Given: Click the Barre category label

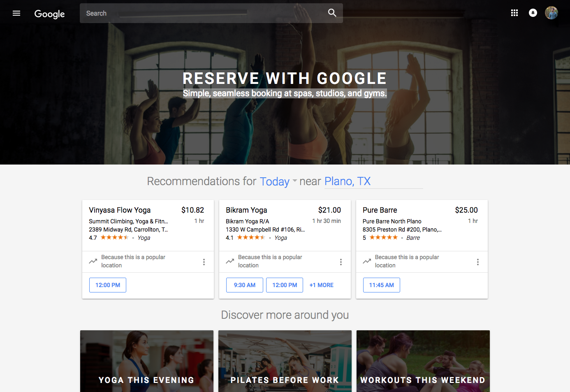Looking at the screenshot, I should pos(413,238).
